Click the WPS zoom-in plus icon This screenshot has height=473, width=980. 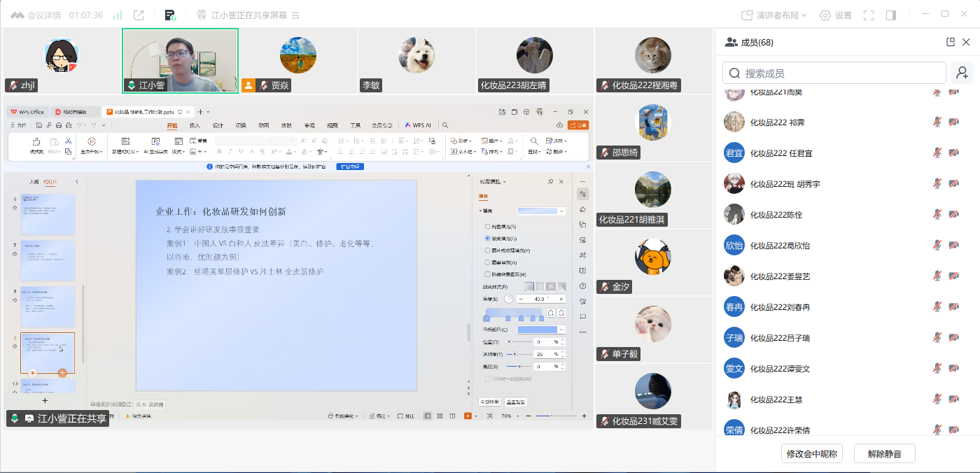[584, 416]
